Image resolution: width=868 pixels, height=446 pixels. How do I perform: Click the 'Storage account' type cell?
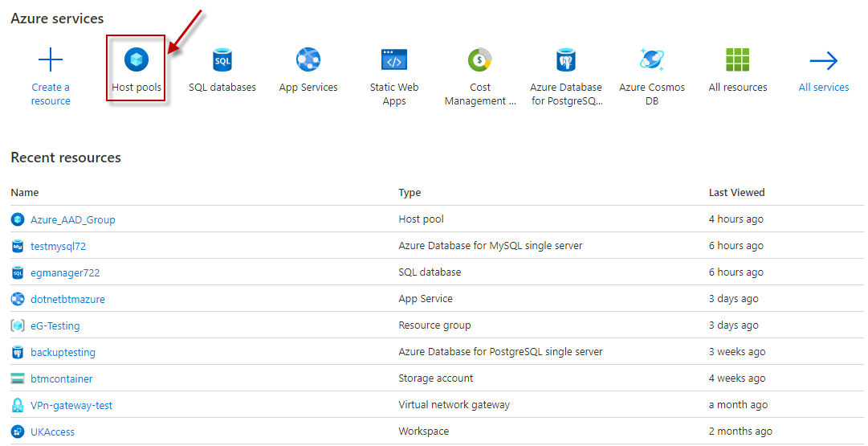tap(436, 378)
